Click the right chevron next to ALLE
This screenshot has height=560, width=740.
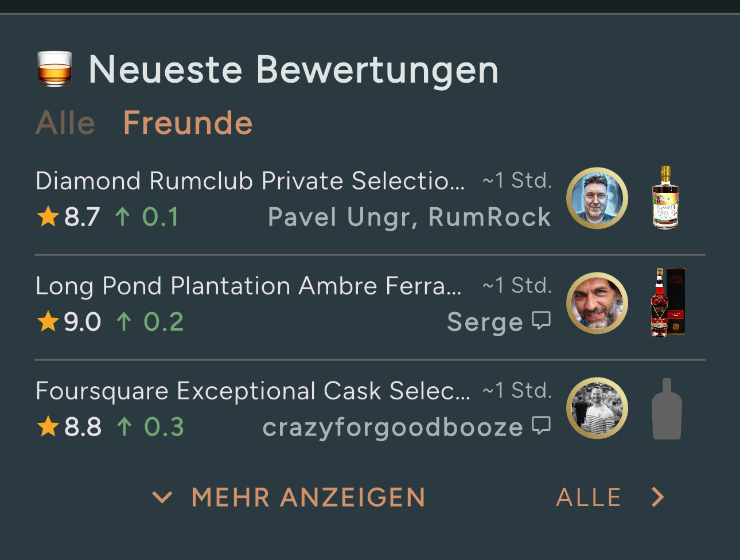pos(657,497)
